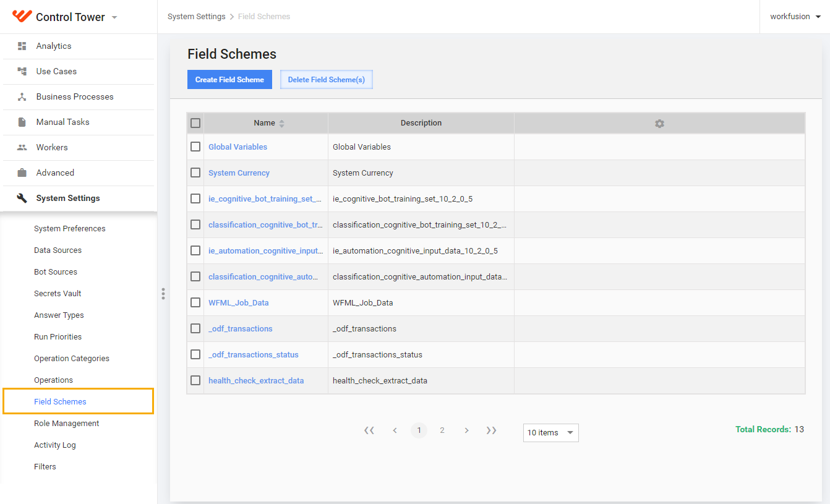The image size is (830, 504).
Task: Open the workfusion user menu
Action: 795,17
